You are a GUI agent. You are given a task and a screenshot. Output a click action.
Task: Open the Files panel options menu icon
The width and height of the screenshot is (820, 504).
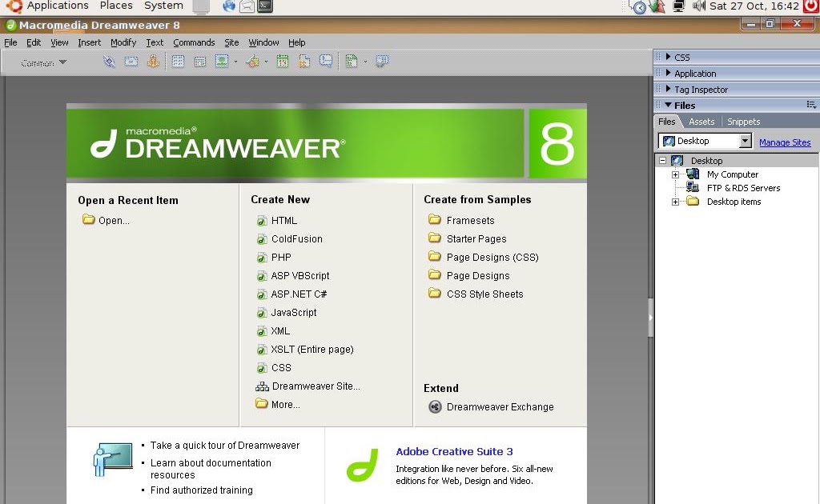click(x=811, y=105)
